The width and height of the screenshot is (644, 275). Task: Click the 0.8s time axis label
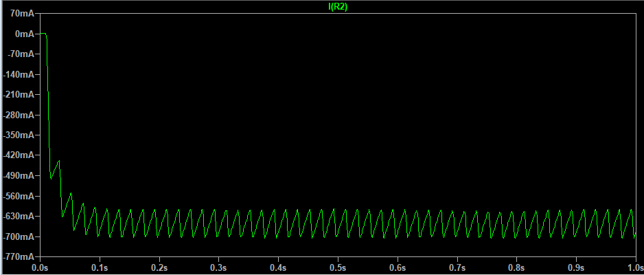click(516, 268)
